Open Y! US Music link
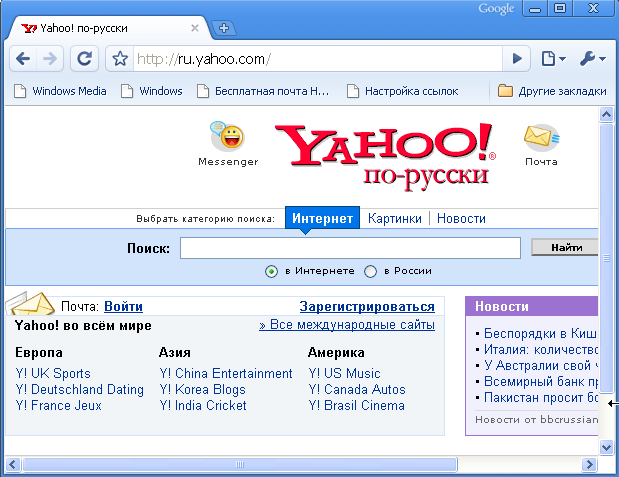 [344, 373]
